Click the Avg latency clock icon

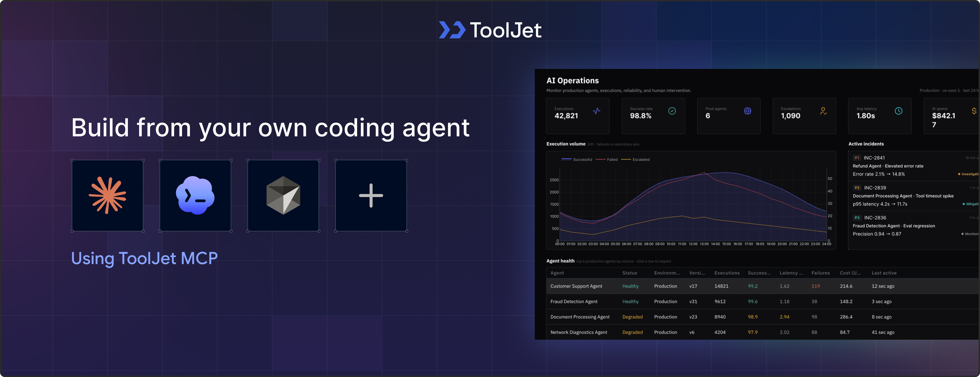point(899,111)
